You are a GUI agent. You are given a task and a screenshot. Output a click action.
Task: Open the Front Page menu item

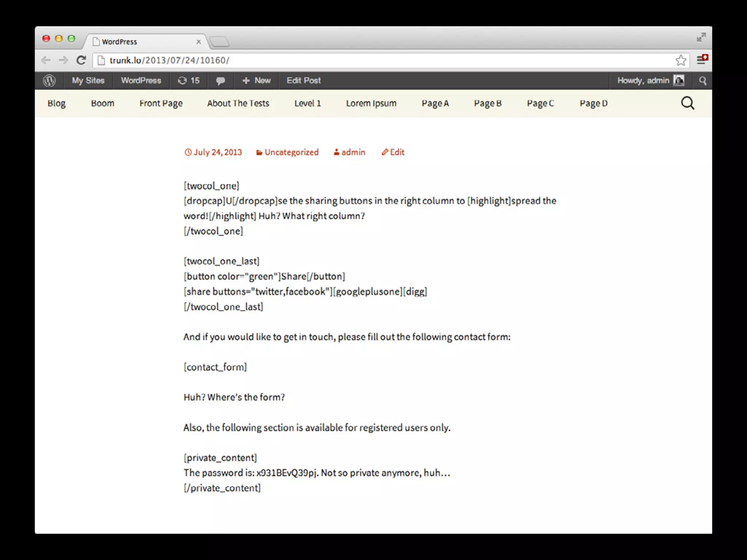161,104
